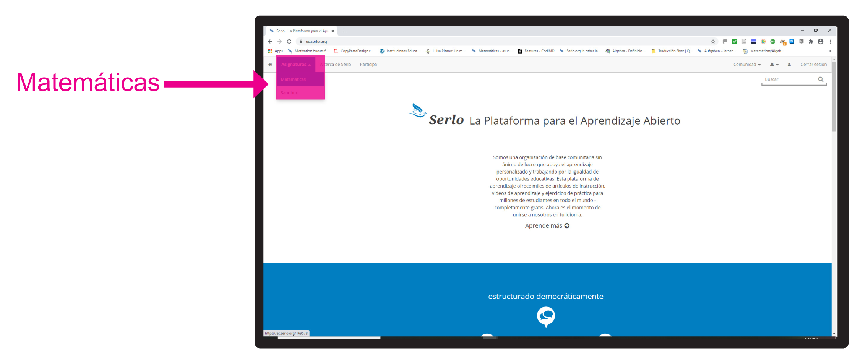Viewport: 868px width, 360px height.
Task: Click the gray flag extension icon
Action: [x=725, y=42]
